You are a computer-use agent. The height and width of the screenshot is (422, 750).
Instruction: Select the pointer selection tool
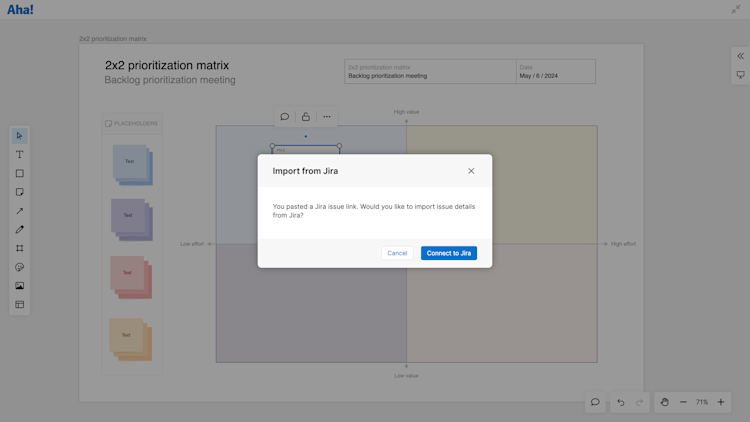[x=20, y=136]
